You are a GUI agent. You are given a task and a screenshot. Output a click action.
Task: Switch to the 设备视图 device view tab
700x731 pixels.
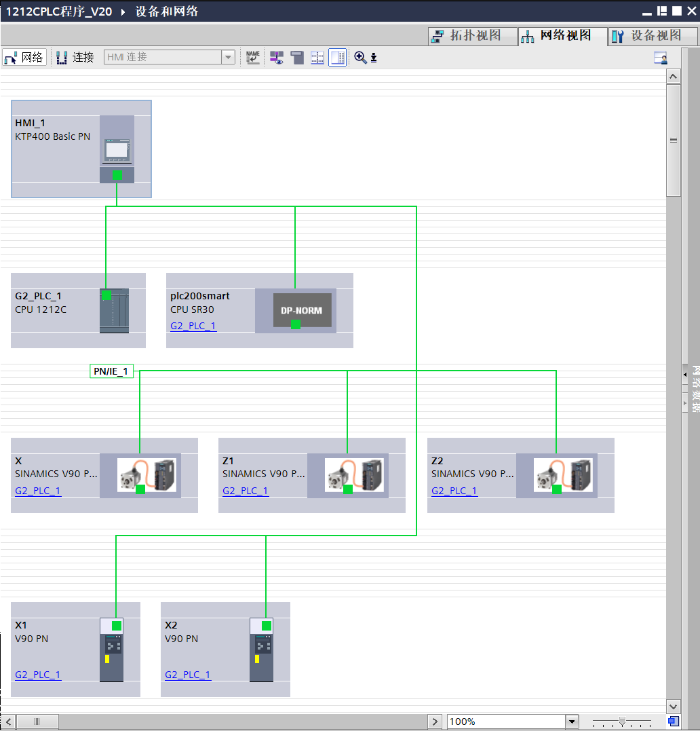click(x=647, y=36)
